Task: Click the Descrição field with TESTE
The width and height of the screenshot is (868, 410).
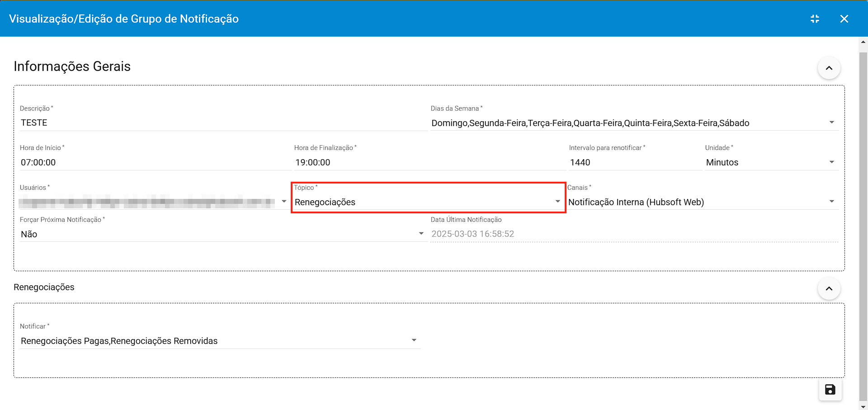Action: 223,123
